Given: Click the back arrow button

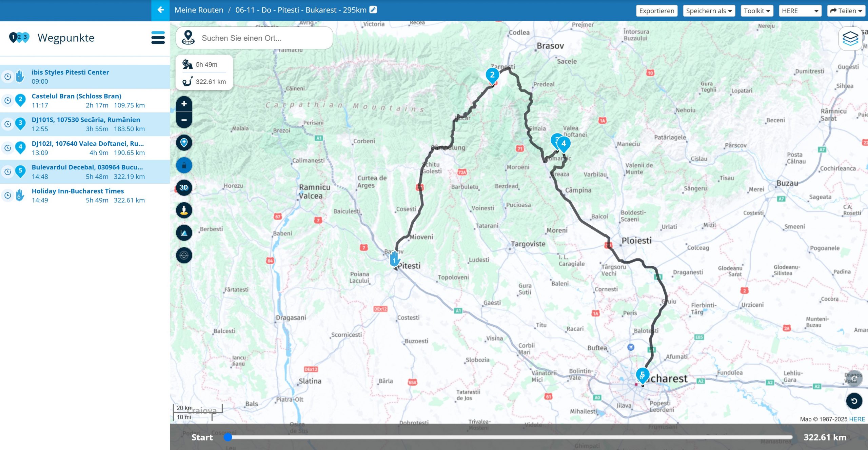Looking at the screenshot, I should pos(160,10).
